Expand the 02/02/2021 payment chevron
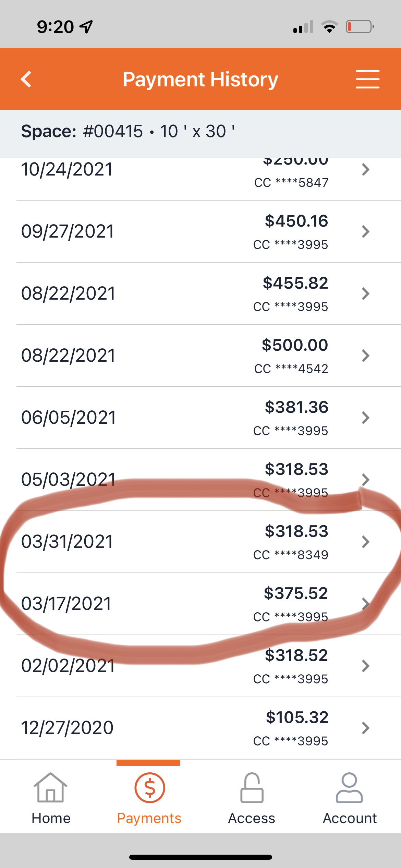This screenshot has height=868, width=401. (x=366, y=666)
